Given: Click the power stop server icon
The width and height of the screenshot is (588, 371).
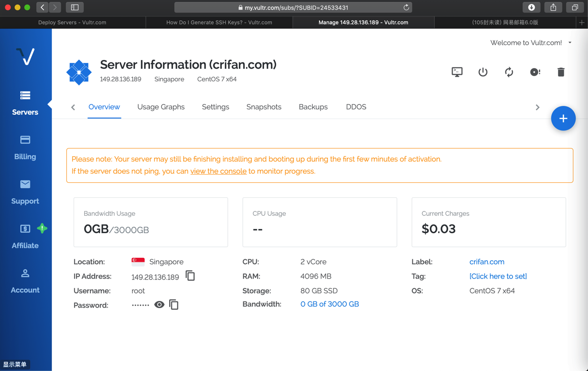Looking at the screenshot, I should [x=483, y=72].
